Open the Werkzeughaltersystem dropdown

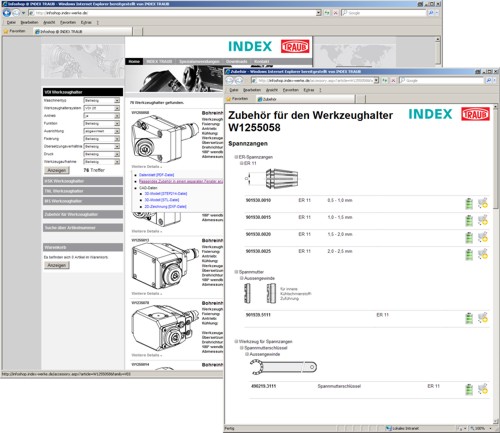pos(101,108)
